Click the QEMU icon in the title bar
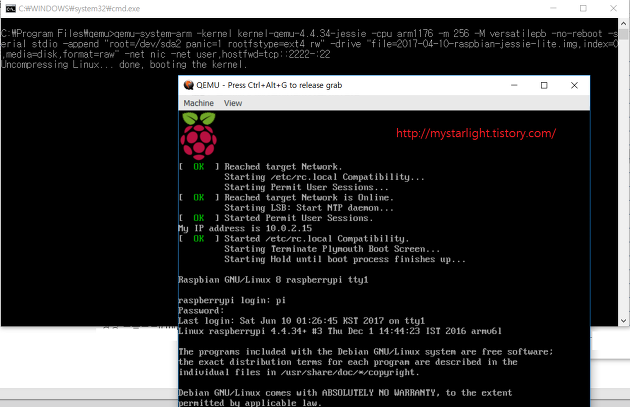Screen dimensions: 630x407 [188, 85]
